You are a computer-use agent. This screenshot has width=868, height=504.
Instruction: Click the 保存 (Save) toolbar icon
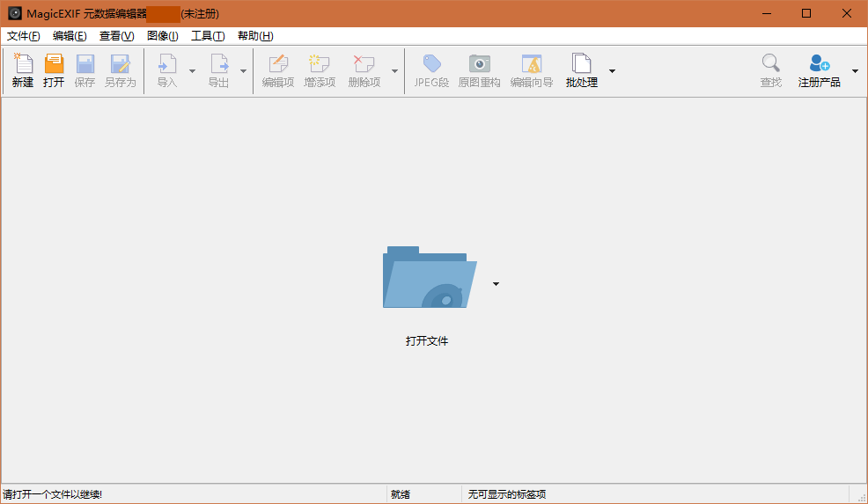click(x=85, y=63)
